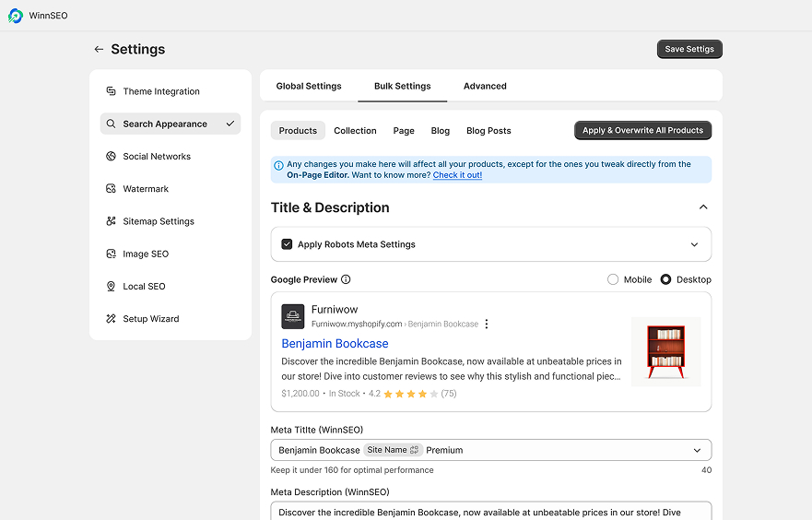Click the Furniwow.myshopify.com URL text
This screenshot has width=812, height=520.
point(357,324)
